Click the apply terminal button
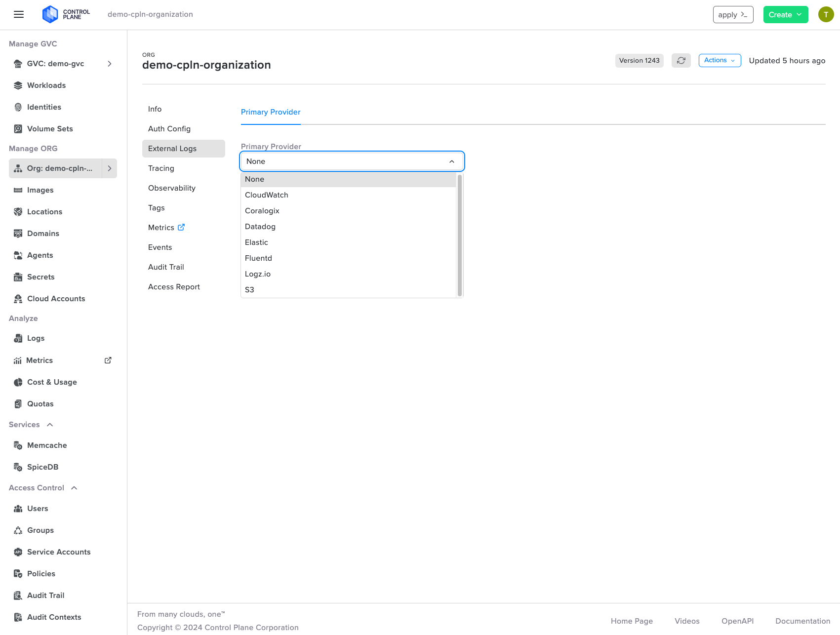 click(733, 14)
